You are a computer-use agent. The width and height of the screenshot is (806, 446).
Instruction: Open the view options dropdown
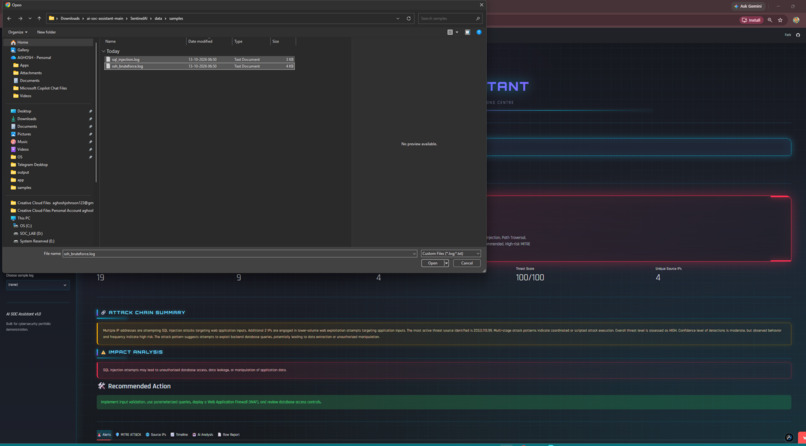pos(456,32)
